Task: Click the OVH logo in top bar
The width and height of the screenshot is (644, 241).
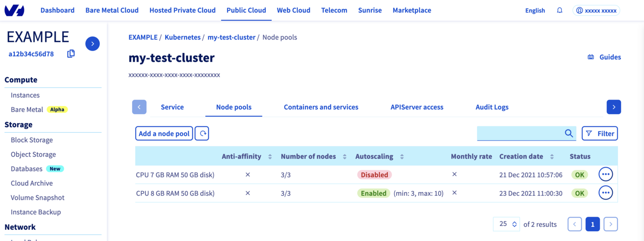Action: [14, 11]
